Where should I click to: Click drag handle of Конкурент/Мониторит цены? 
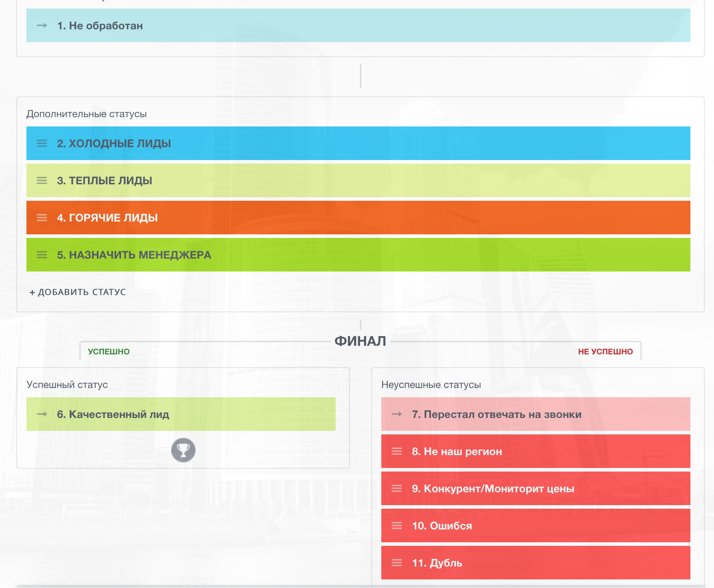[397, 488]
